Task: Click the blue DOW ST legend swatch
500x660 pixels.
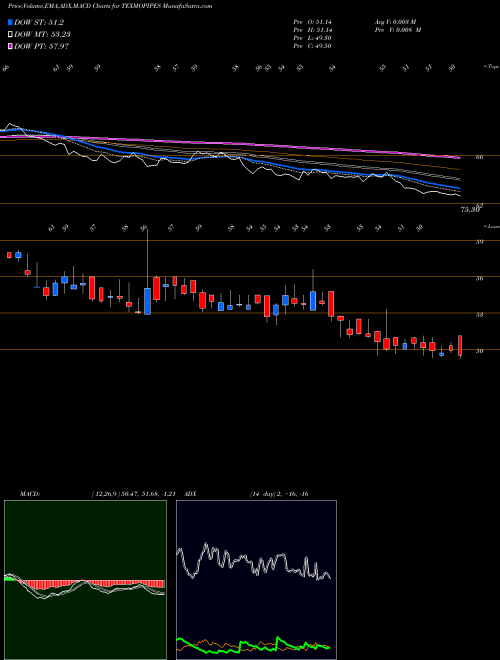Action: (11, 23)
